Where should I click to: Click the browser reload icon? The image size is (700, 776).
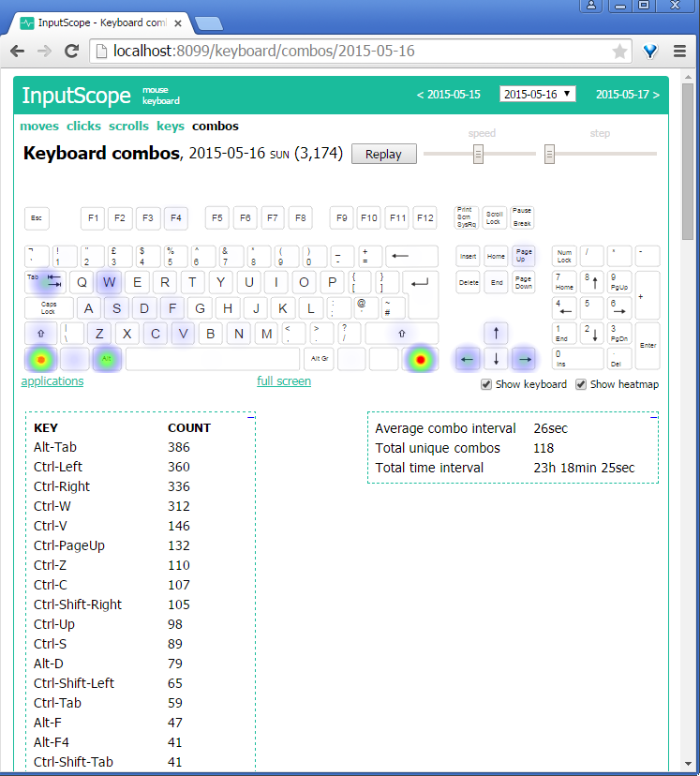click(71, 52)
